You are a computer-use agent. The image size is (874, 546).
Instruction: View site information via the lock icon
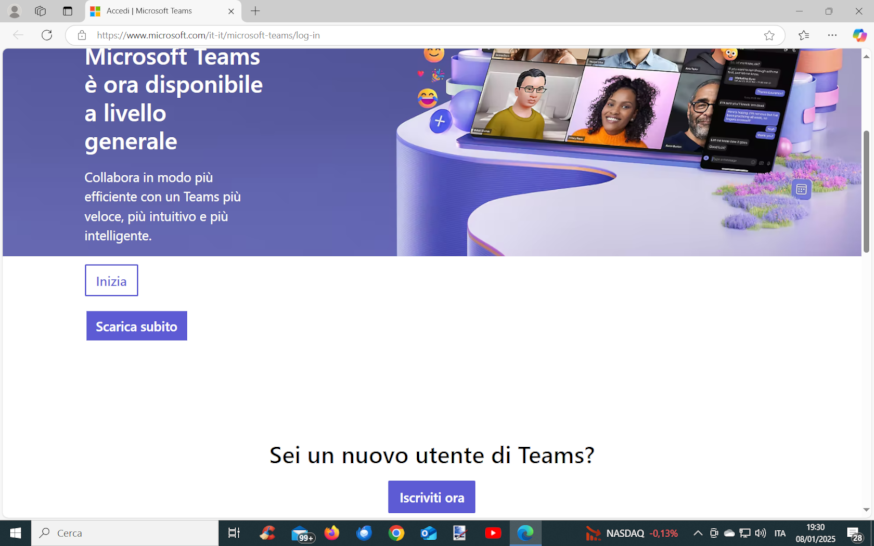[x=82, y=35]
